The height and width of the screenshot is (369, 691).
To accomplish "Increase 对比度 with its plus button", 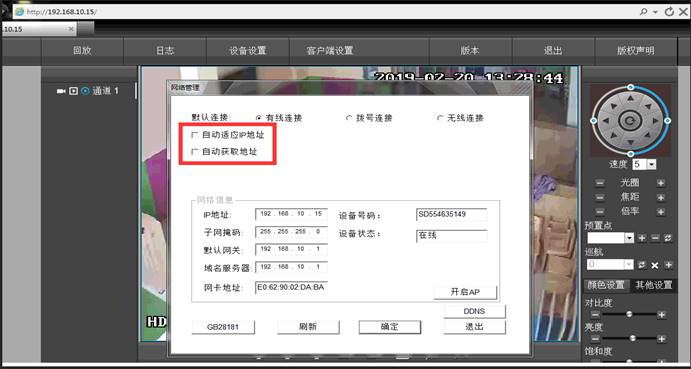I will click(x=661, y=314).
